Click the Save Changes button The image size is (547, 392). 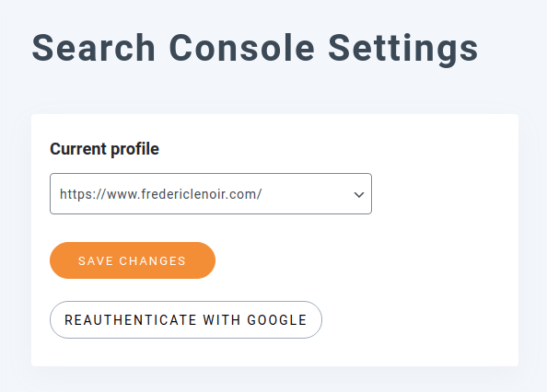[133, 260]
